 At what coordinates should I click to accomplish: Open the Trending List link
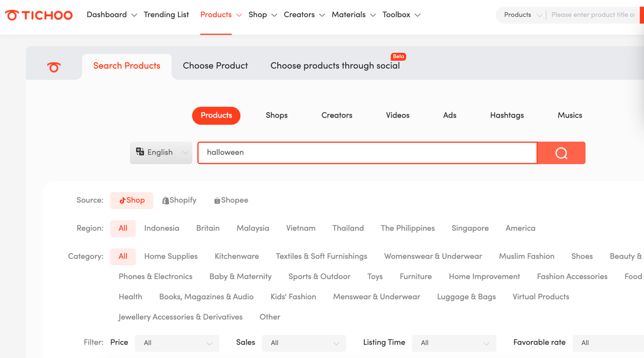point(166,15)
